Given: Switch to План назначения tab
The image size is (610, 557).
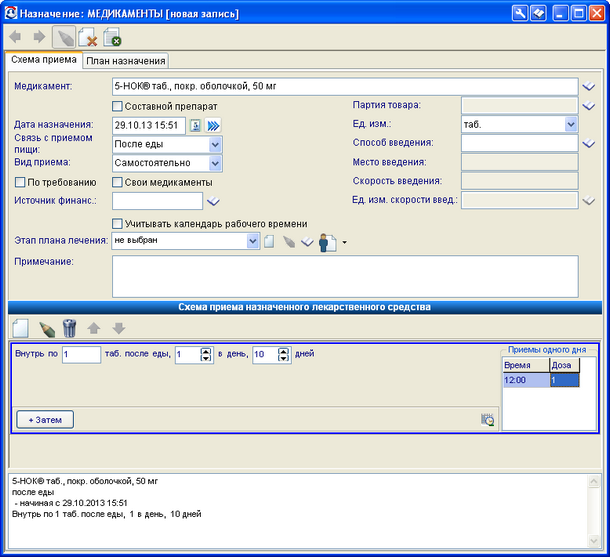Looking at the screenshot, I should pyautogui.click(x=126, y=61).
